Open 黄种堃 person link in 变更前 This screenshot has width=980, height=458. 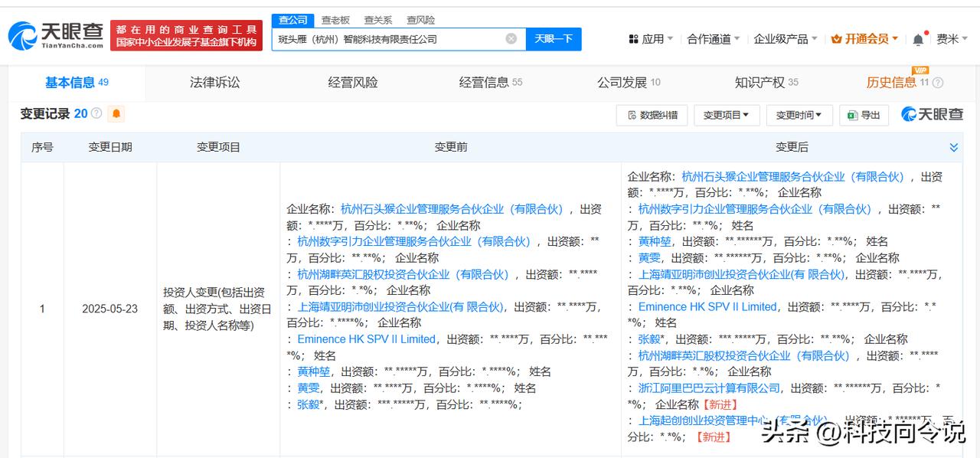pyautogui.click(x=314, y=371)
